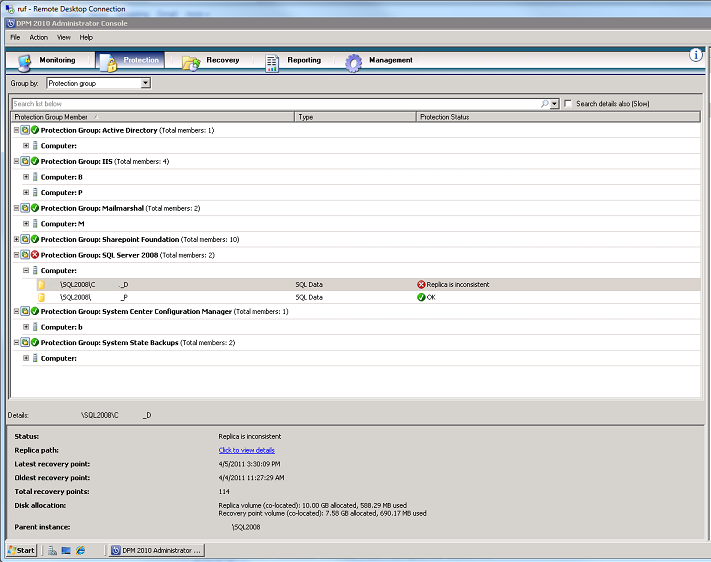Click the Reporting document icon
711x562 pixels.
tap(272, 64)
